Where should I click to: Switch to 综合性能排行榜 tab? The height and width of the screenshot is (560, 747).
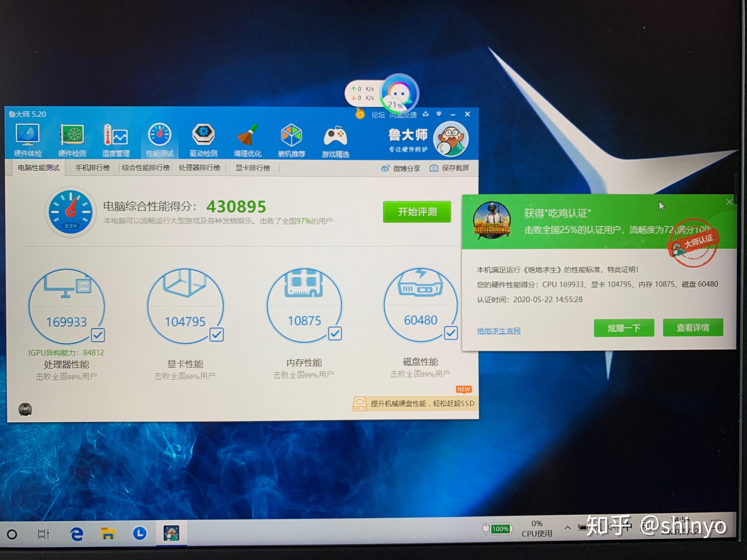(146, 168)
